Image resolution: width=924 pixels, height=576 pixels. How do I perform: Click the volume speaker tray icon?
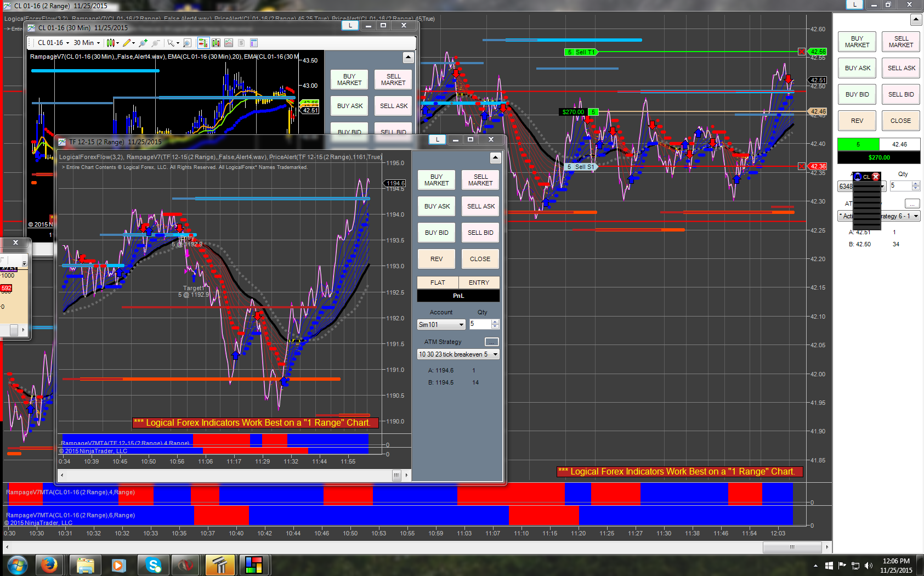click(x=868, y=566)
